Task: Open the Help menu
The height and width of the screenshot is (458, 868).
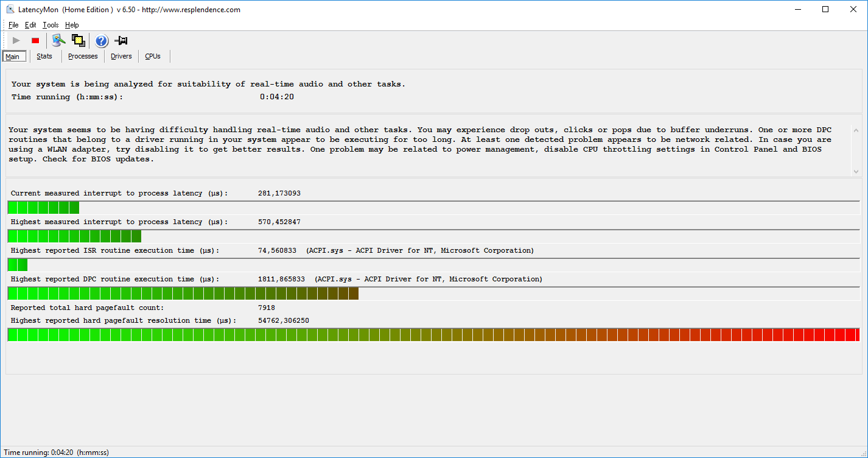Action: coord(72,25)
